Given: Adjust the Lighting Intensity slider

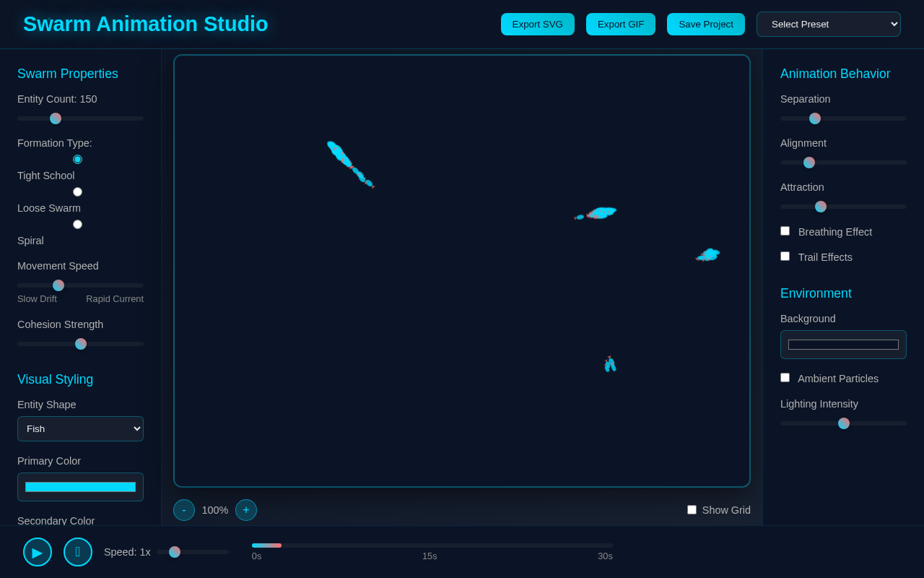Looking at the screenshot, I should 843,423.
